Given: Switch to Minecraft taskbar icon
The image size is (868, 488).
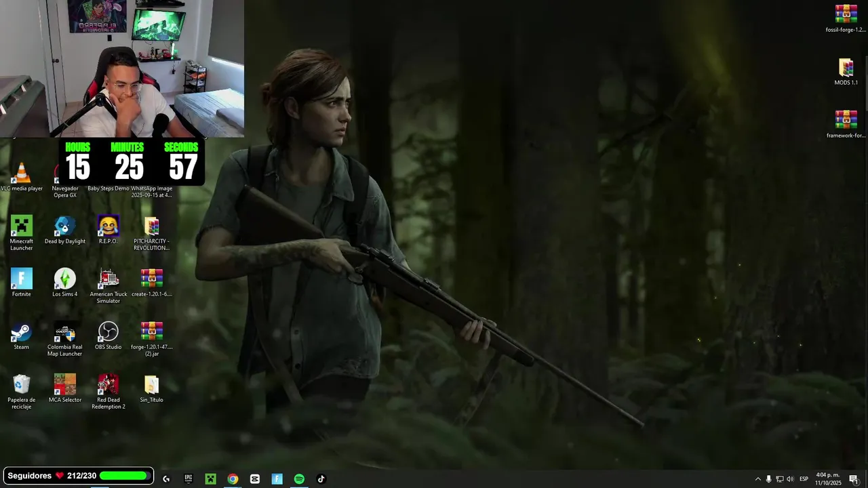Looking at the screenshot, I should tap(211, 479).
